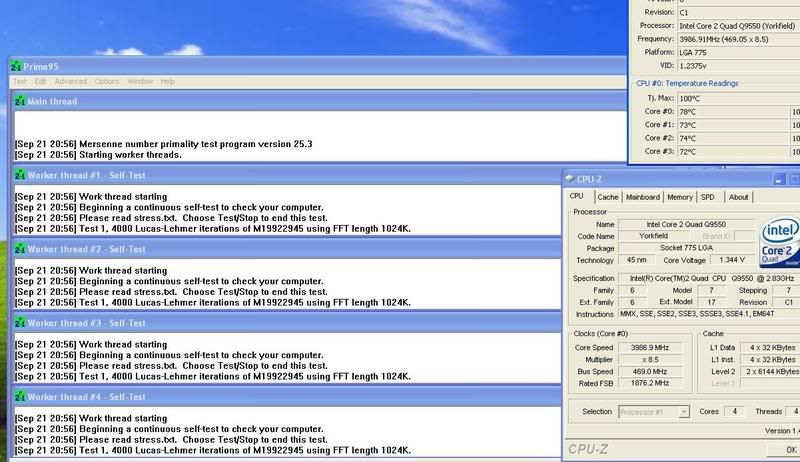The image size is (800, 462).
Task: Click the Worker thread #1 window icon
Action: [20, 175]
